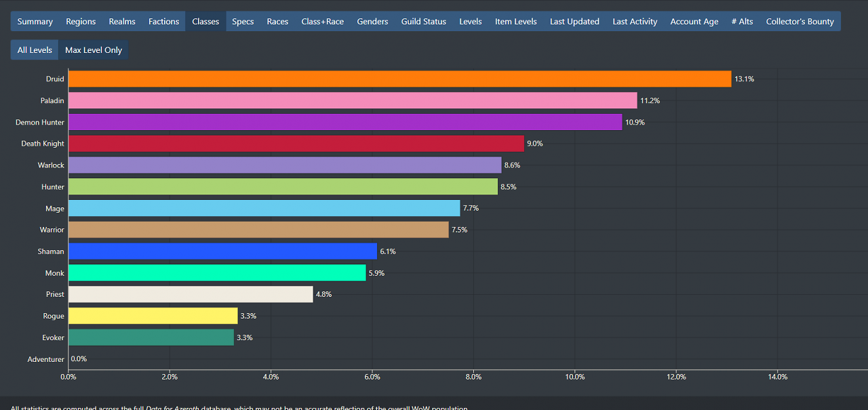Select the Classes tab

pyautogui.click(x=205, y=21)
